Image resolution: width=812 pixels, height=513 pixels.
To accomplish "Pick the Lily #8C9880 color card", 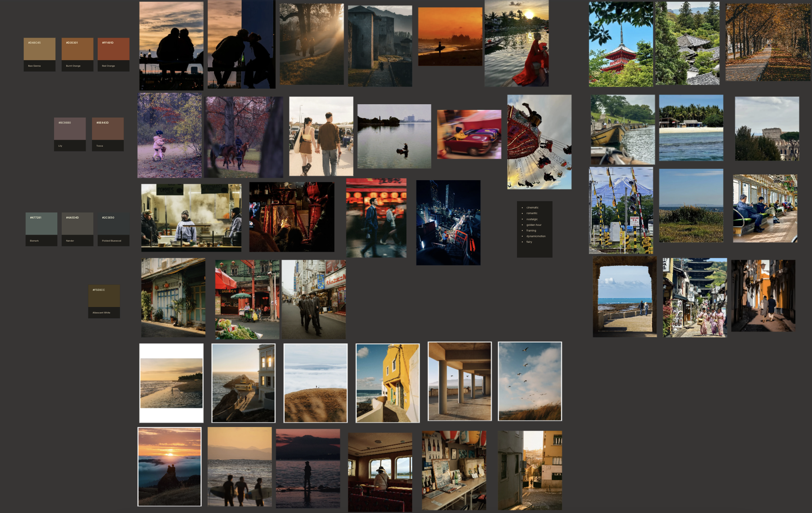I will [x=70, y=135].
